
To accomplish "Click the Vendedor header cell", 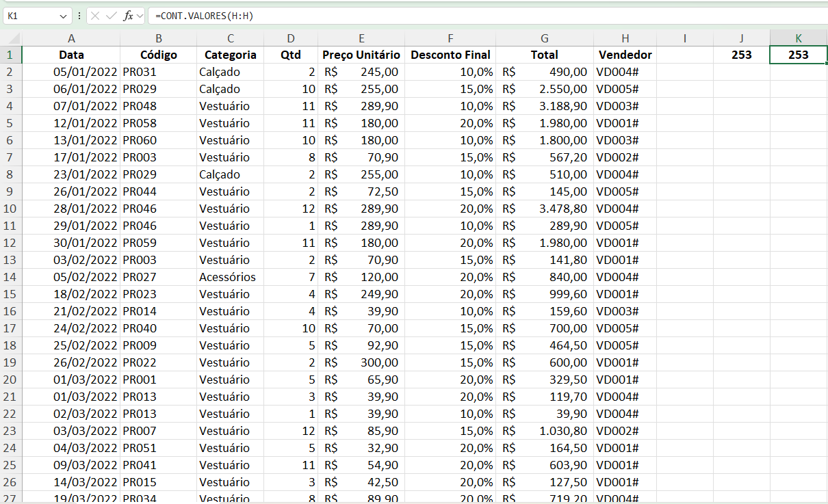I will point(625,55).
